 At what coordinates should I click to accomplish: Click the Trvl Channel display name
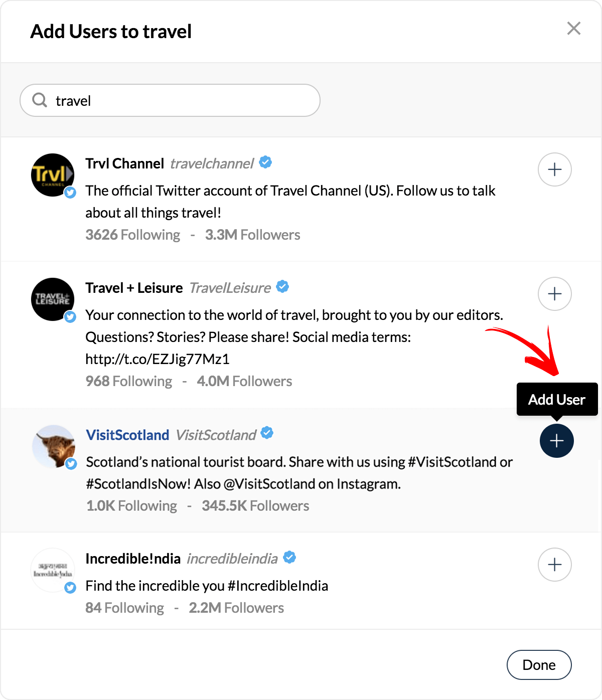(124, 163)
